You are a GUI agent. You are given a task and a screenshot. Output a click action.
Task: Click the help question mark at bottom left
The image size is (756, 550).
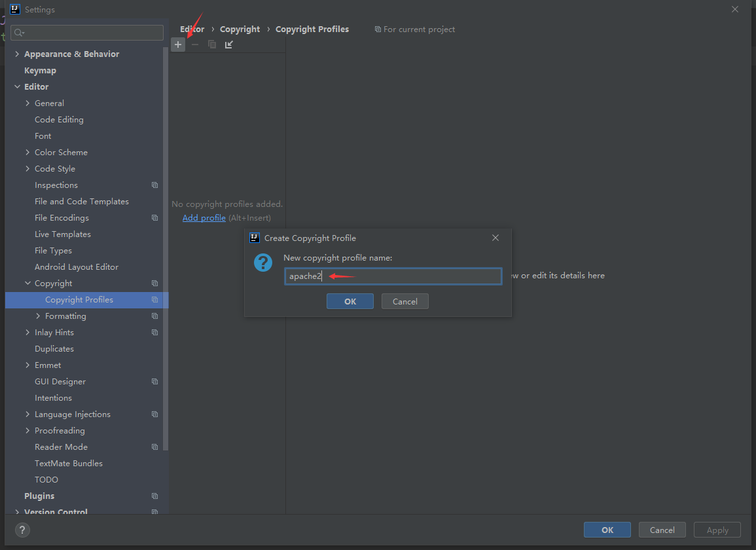click(22, 530)
